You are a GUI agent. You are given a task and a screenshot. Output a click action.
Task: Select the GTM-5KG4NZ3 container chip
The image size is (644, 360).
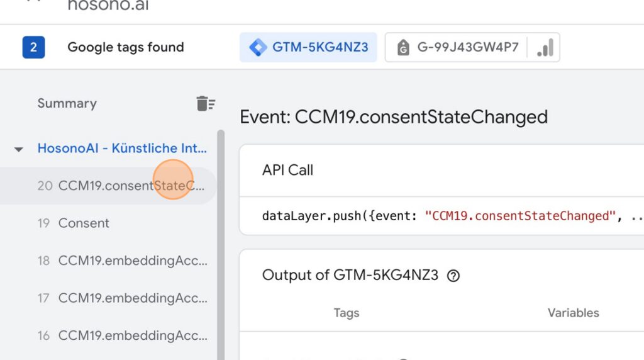308,47
